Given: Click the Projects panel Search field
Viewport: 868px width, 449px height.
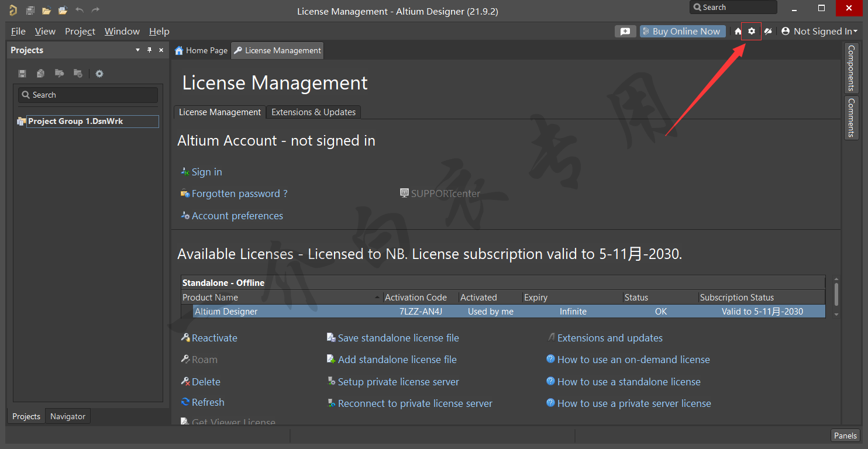Looking at the screenshot, I should tap(88, 95).
